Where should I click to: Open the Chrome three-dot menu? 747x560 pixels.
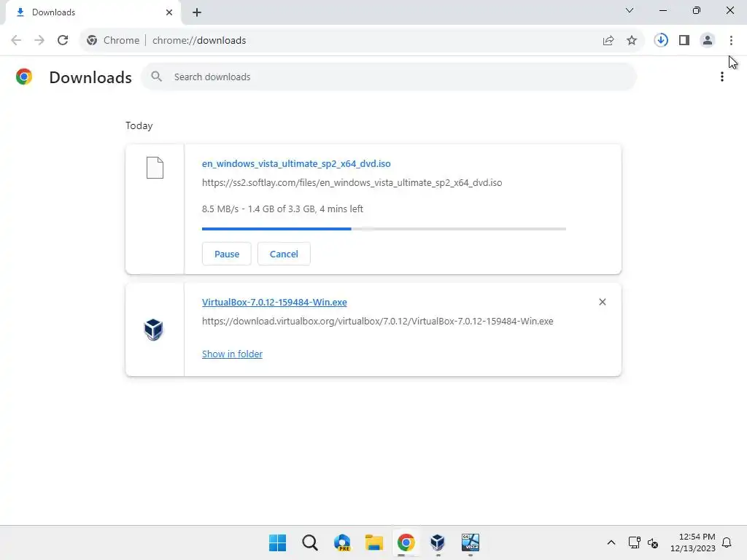[731, 41]
